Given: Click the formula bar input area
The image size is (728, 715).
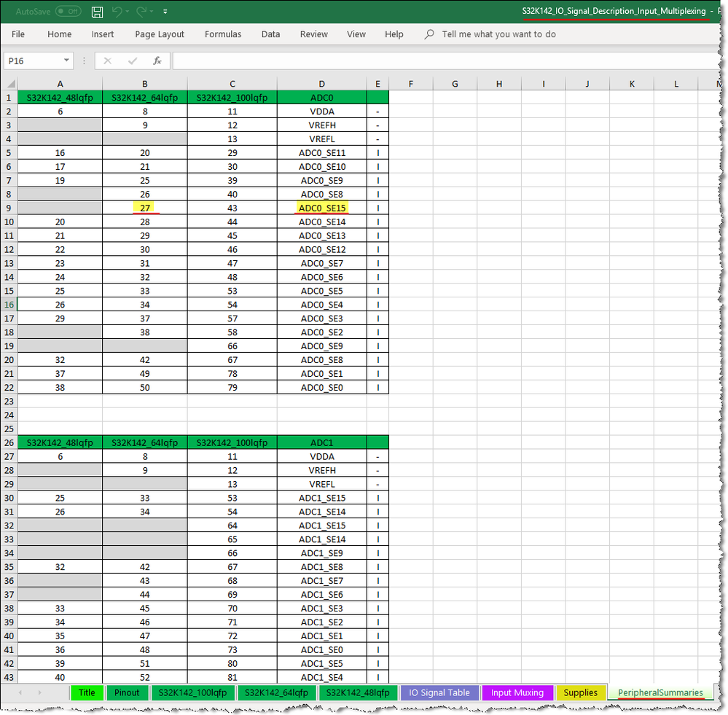Looking at the screenshot, I should 446,60.
